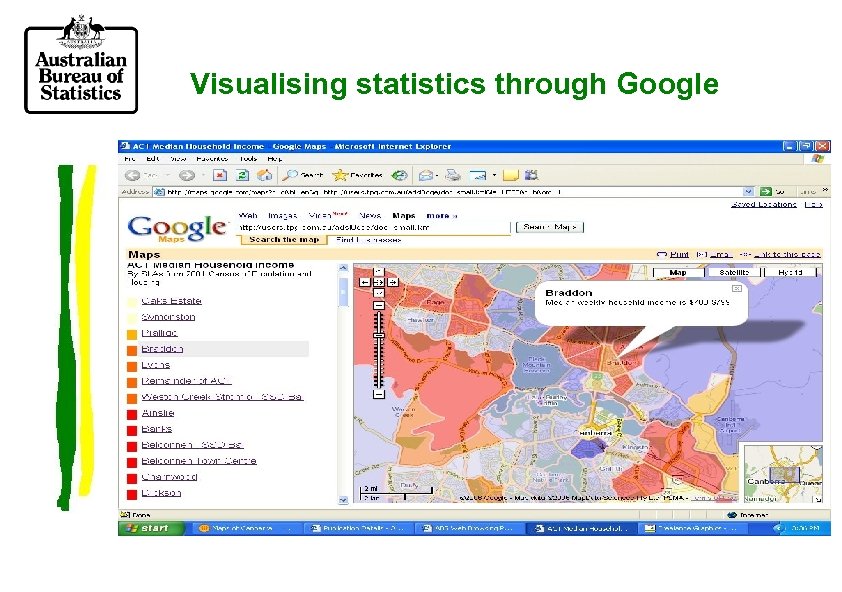Open the Braddon link in results list

coord(162,349)
